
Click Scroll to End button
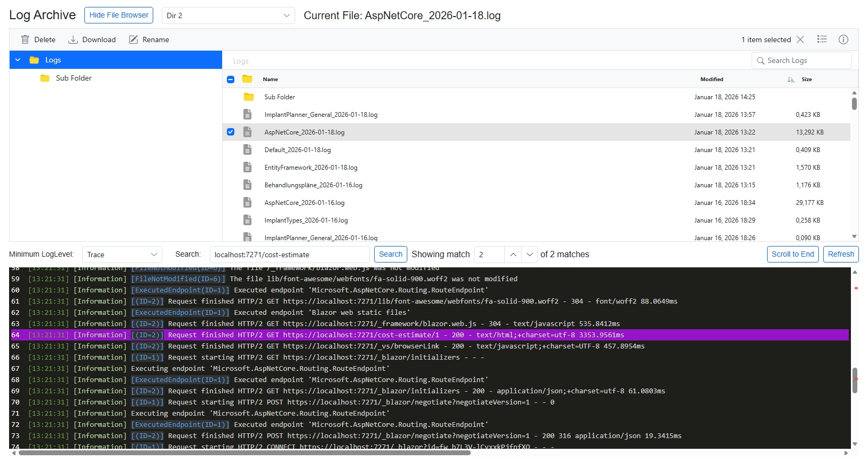click(x=793, y=254)
